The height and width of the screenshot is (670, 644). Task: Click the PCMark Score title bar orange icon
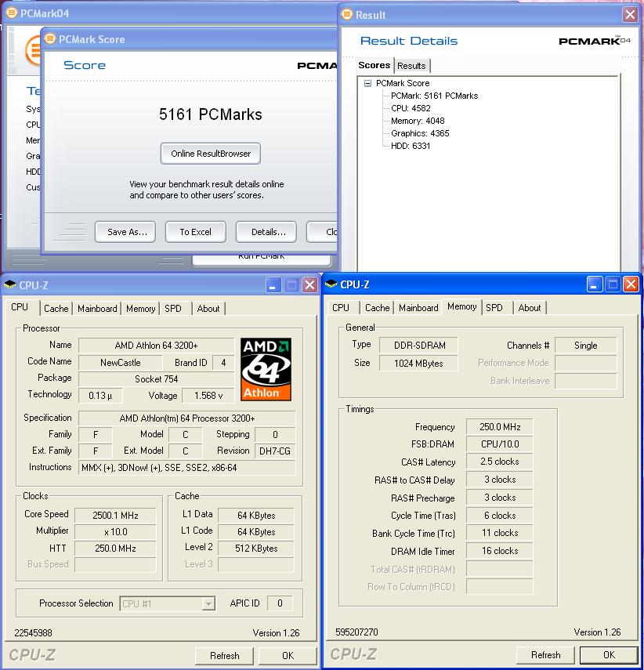(50, 39)
